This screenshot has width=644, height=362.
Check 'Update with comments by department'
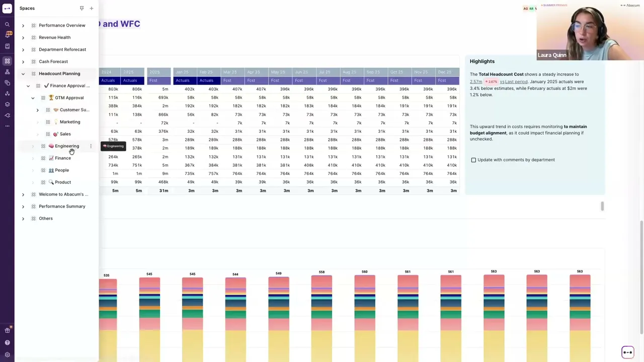tap(473, 160)
